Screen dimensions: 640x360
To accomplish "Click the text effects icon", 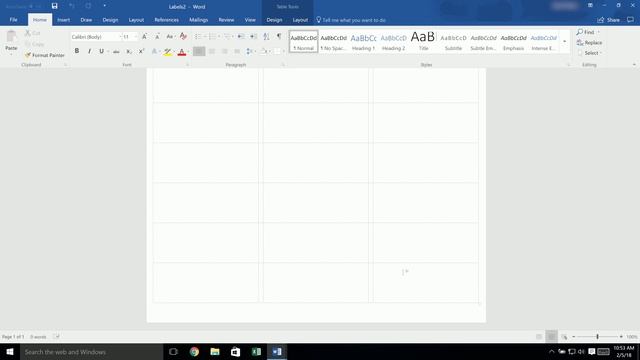I will [x=154, y=51].
